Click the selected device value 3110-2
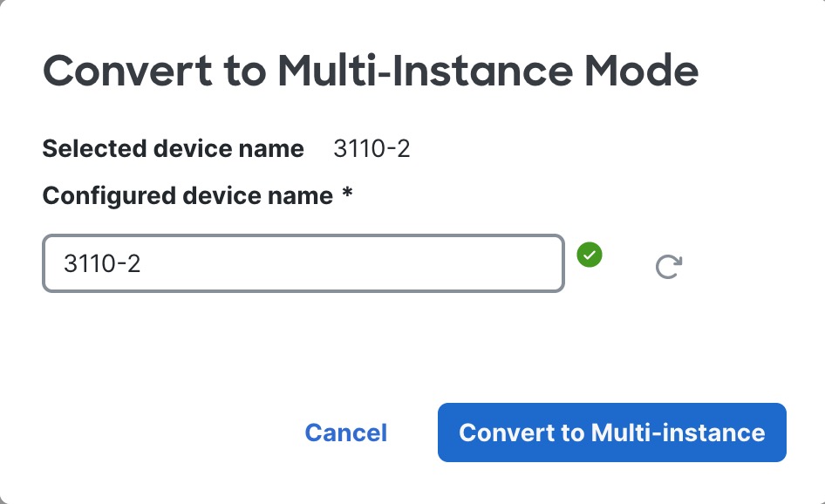The image size is (825, 504). [x=372, y=149]
